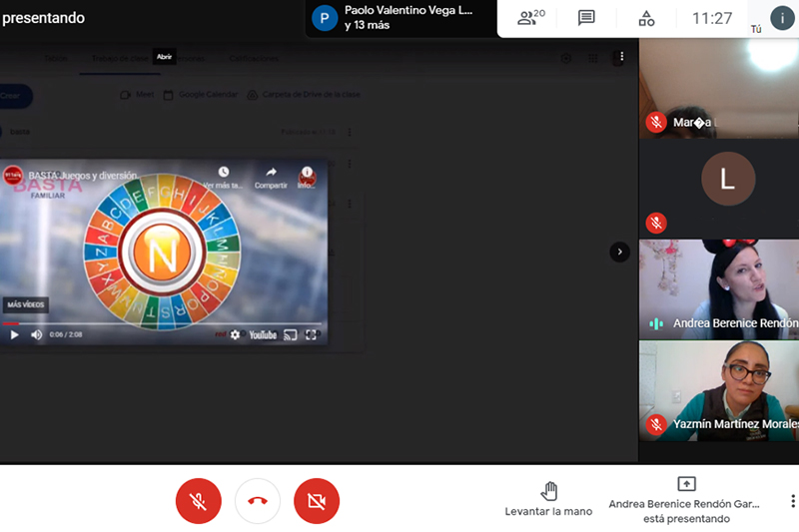Toggle the microphone mute button
Screen dimensions: 799x532
(198, 501)
